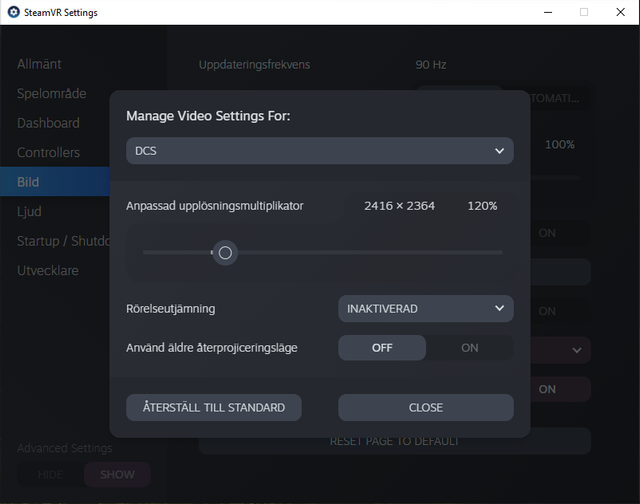Click the resolution multiplier slider handle

coord(225,253)
